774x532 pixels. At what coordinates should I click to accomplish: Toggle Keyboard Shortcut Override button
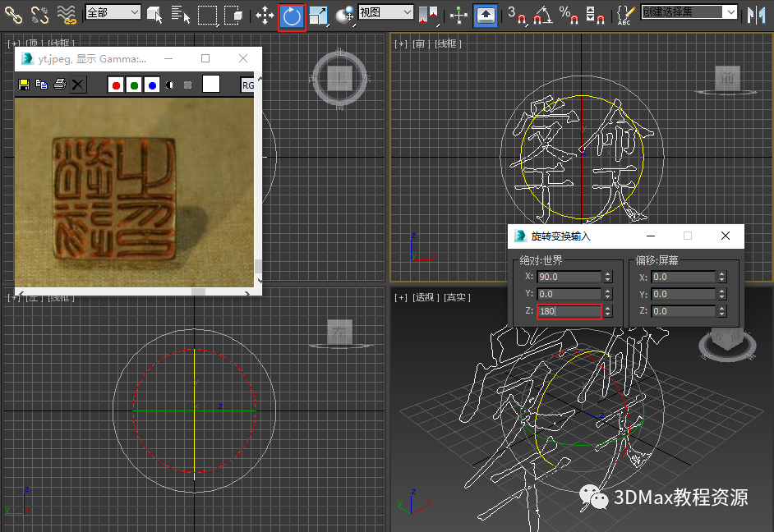[486, 16]
